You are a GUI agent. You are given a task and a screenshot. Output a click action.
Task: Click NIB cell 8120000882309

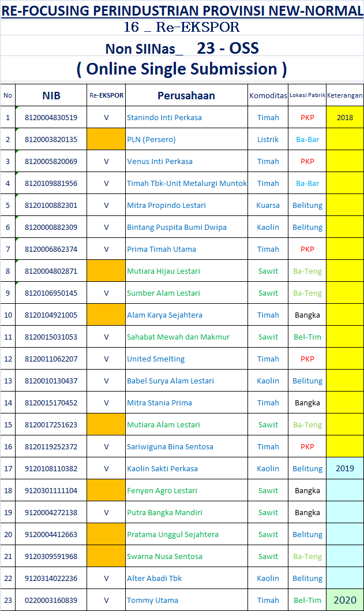(x=51, y=227)
